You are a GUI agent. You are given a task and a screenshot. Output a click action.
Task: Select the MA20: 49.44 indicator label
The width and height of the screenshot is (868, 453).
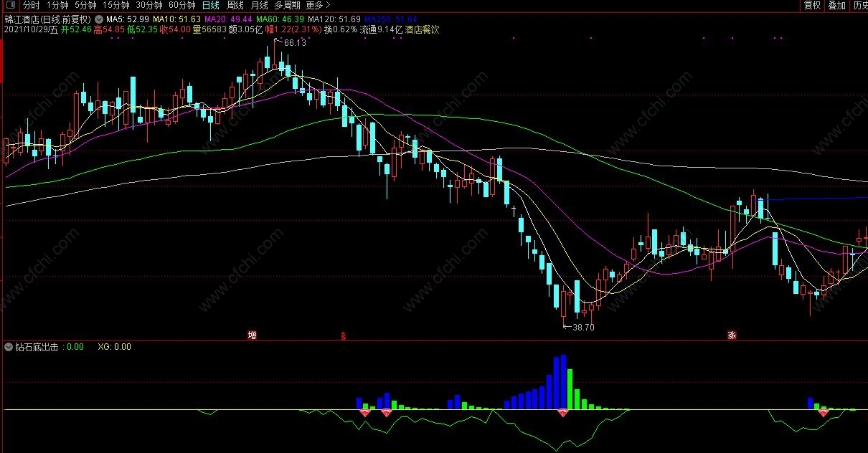[228, 19]
